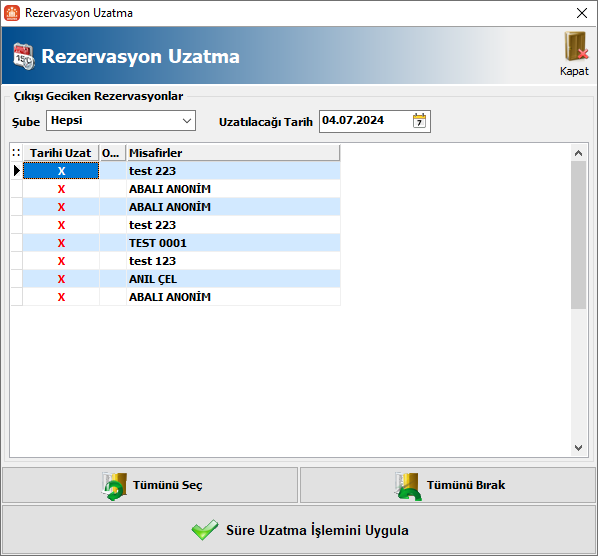
Task: Sort by the Misafirler column header
Action: (x=233, y=153)
